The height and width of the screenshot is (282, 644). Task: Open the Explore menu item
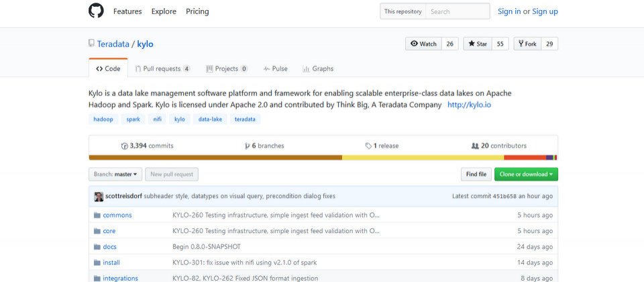164,11
